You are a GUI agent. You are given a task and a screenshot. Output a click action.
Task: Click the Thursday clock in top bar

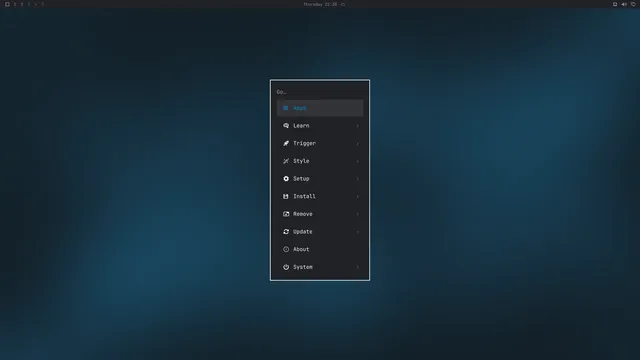pyautogui.click(x=320, y=4)
